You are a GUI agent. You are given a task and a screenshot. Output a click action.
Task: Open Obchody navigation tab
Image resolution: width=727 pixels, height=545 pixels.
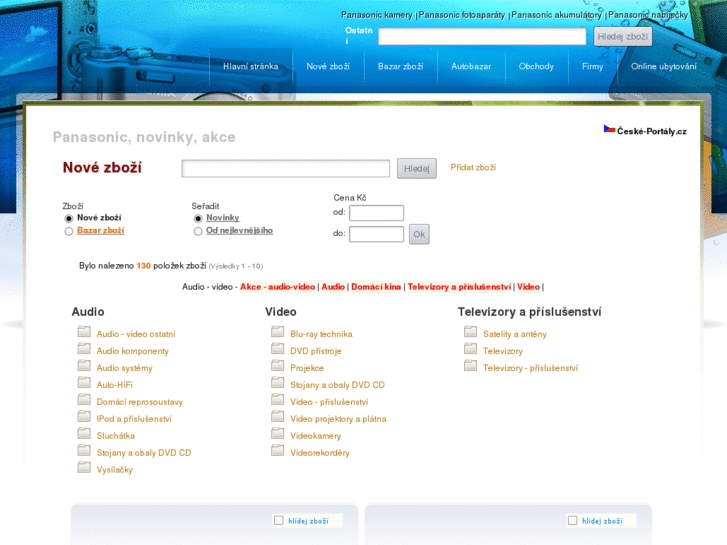click(536, 66)
